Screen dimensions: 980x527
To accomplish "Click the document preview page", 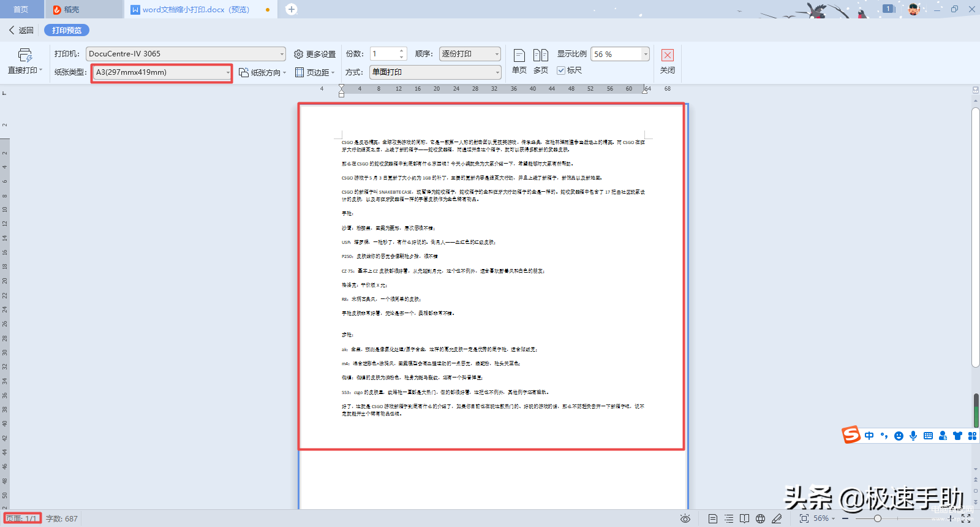I will pos(493,306).
